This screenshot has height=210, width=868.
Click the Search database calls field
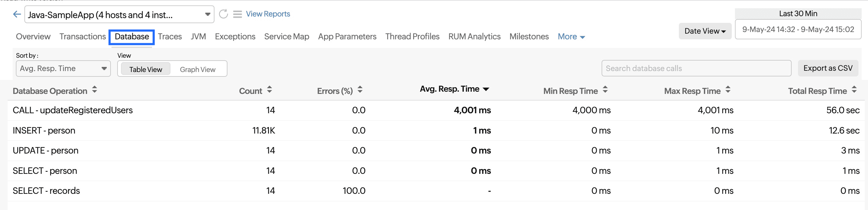pos(696,69)
